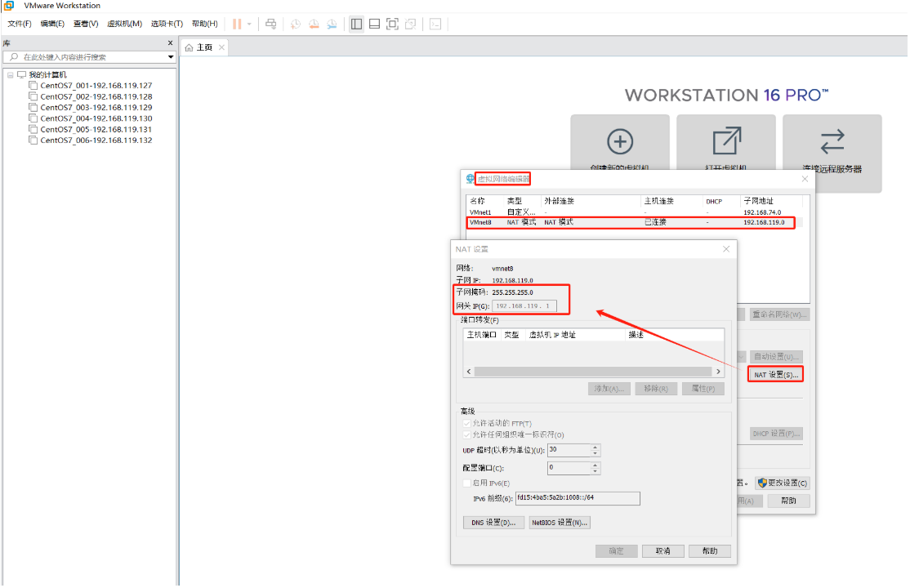Open DNS 设置(D)... button

click(x=494, y=523)
